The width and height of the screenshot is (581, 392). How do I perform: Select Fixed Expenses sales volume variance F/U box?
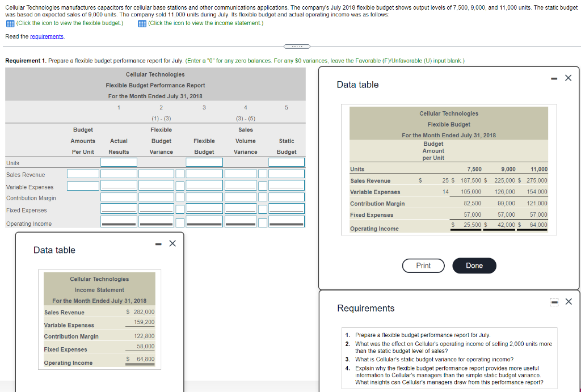tap(263, 209)
